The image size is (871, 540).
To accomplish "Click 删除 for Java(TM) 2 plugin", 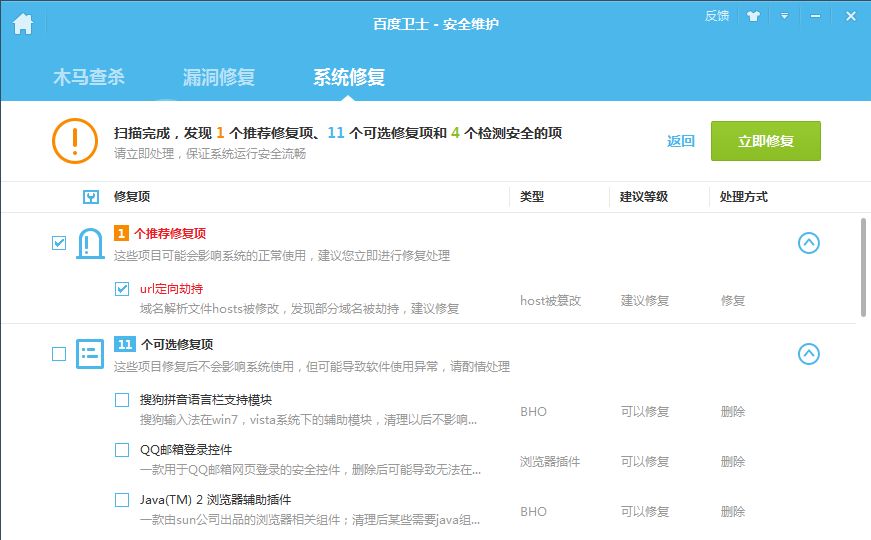I will pos(733,512).
